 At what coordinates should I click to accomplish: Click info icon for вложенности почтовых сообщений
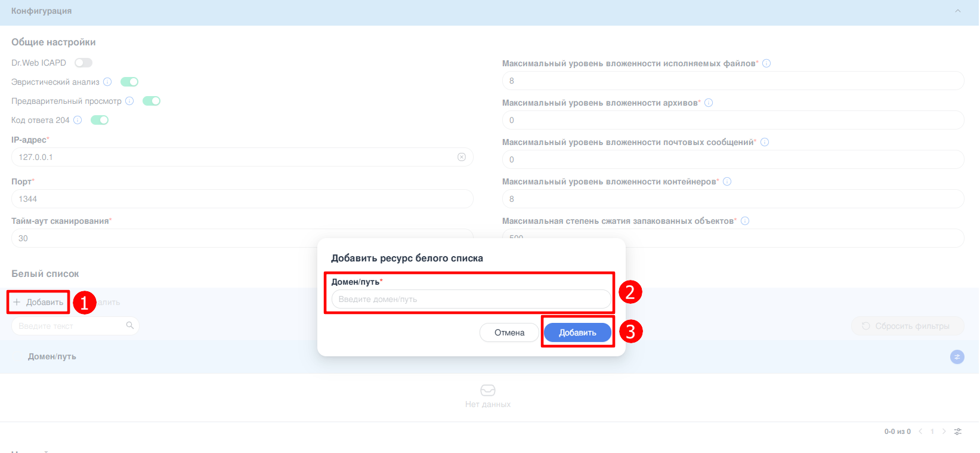[x=765, y=142]
